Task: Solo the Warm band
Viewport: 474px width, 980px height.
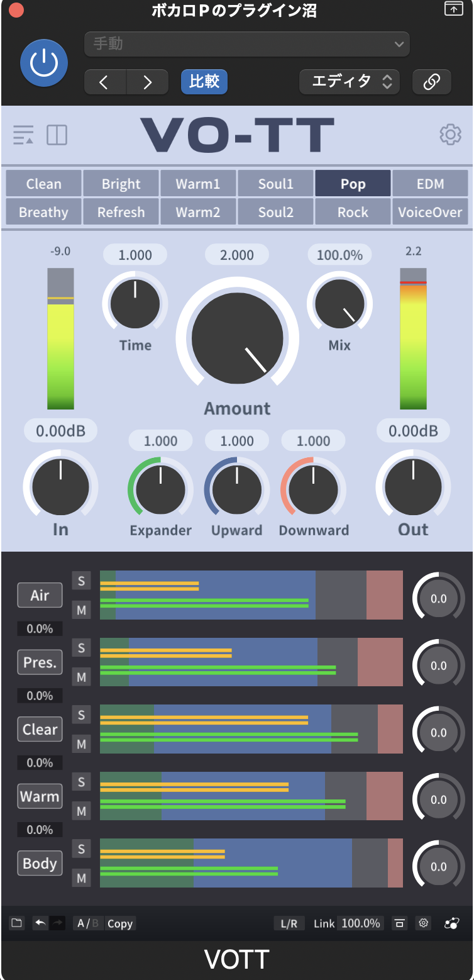Action: [81, 782]
